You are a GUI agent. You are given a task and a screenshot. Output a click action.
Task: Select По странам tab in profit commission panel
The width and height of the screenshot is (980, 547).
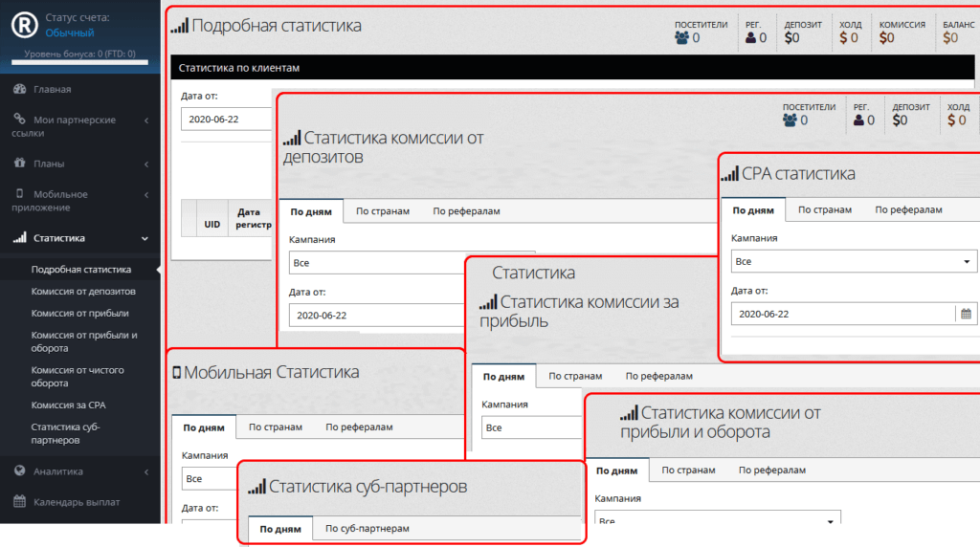575,376
